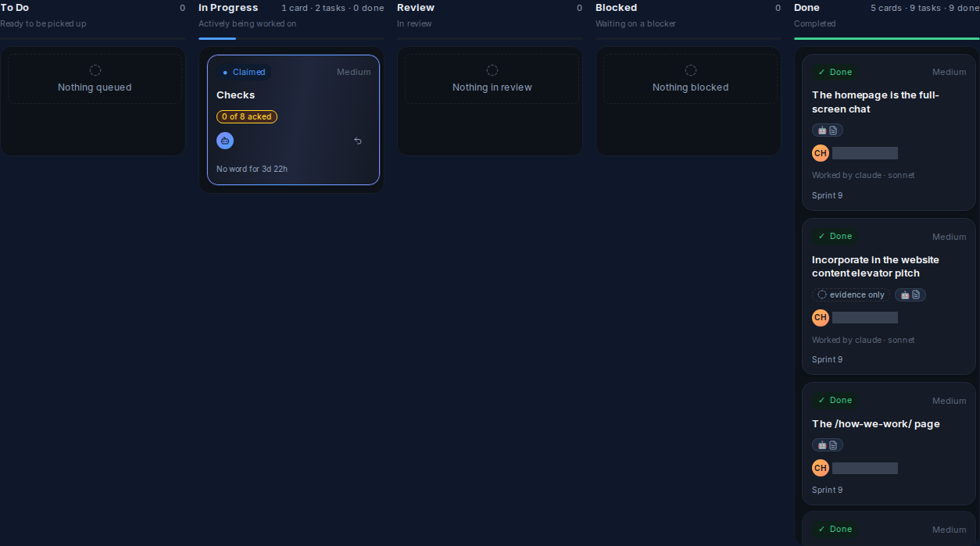Click Sprint 9 on how-we-work card
Image resolution: width=980 pixels, height=546 pixels.
tap(828, 490)
